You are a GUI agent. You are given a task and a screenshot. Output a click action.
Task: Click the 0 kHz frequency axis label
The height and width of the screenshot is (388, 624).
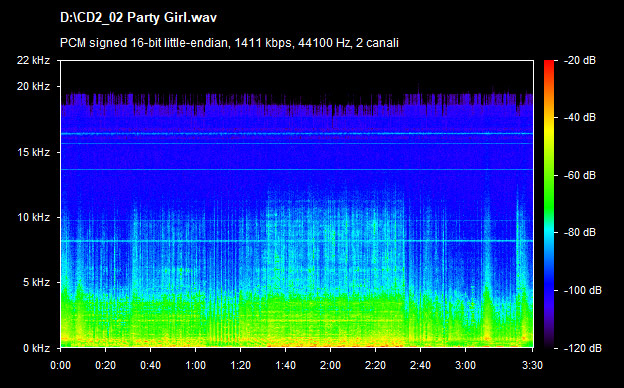coord(36,348)
